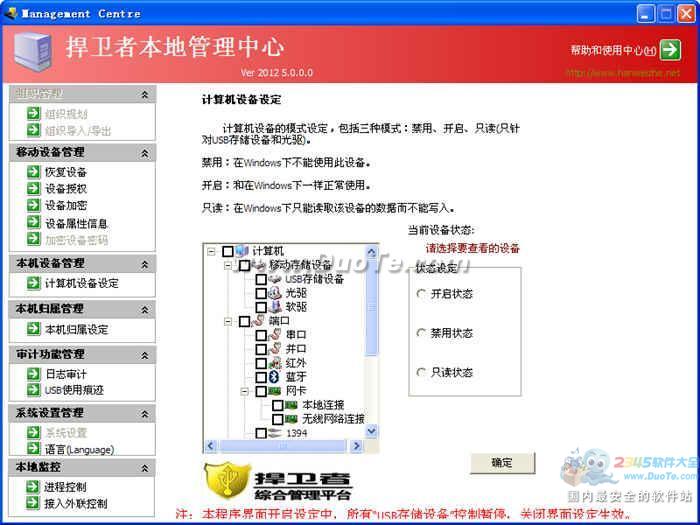The image size is (700, 525).
Task: Open 设备授权 in the sidebar
Action: pos(66,189)
